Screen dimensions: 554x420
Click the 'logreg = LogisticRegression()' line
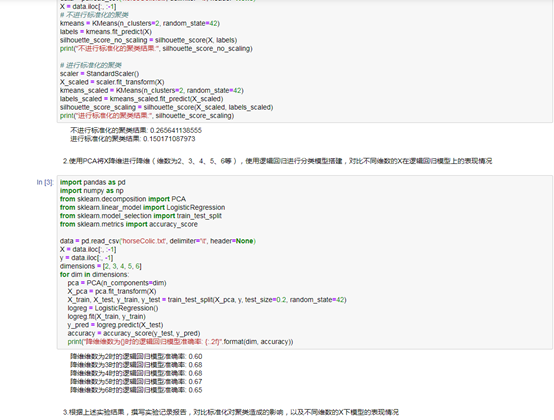coord(113,308)
